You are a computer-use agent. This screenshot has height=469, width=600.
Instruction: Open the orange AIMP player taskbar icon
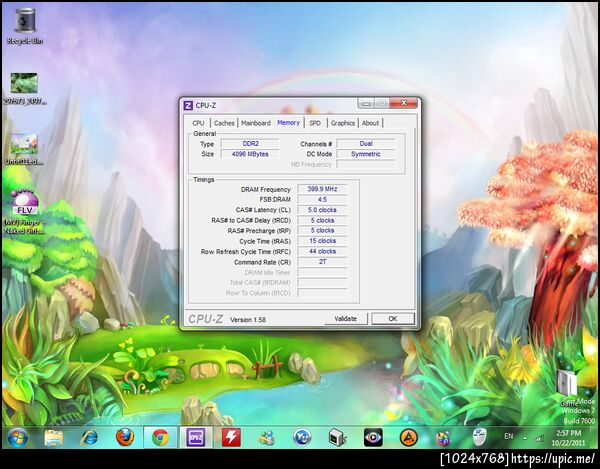[408, 438]
